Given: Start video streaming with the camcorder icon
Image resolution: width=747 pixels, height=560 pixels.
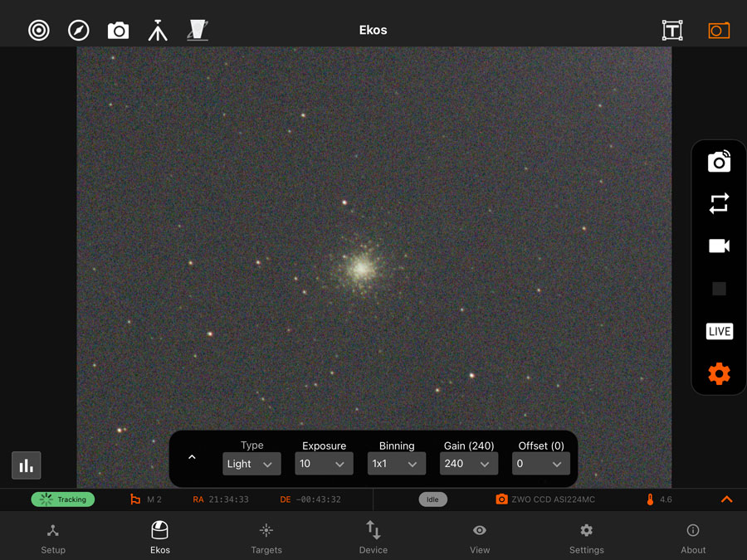Looking at the screenshot, I should click(719, 246).
